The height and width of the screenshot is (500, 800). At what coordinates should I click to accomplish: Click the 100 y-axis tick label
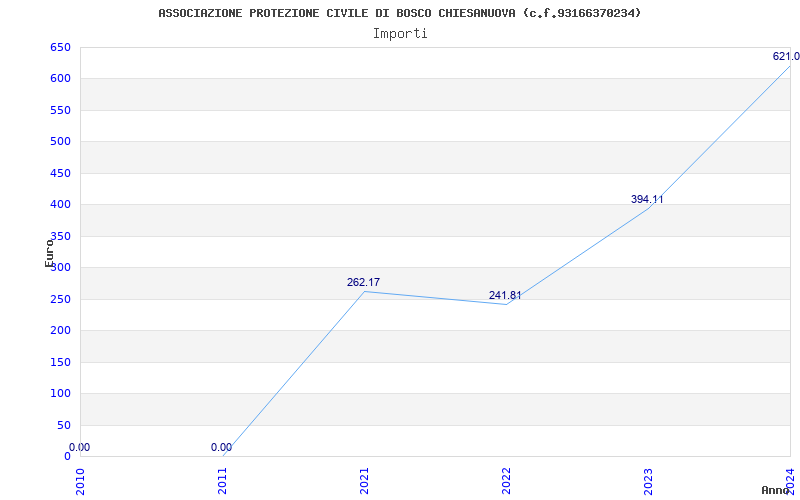coord(60,393)
